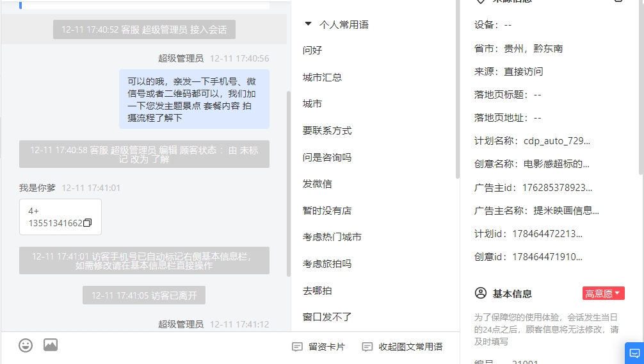The image size is (644, 364).
Task: Collapse the 个人常用语 section
Action: [x=308, y=24]
